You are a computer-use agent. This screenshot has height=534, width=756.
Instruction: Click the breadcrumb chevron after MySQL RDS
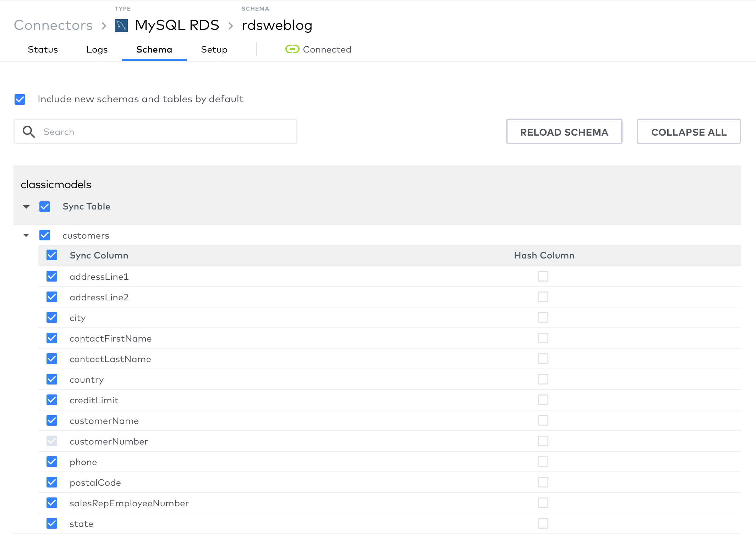(x=231, y=26)
